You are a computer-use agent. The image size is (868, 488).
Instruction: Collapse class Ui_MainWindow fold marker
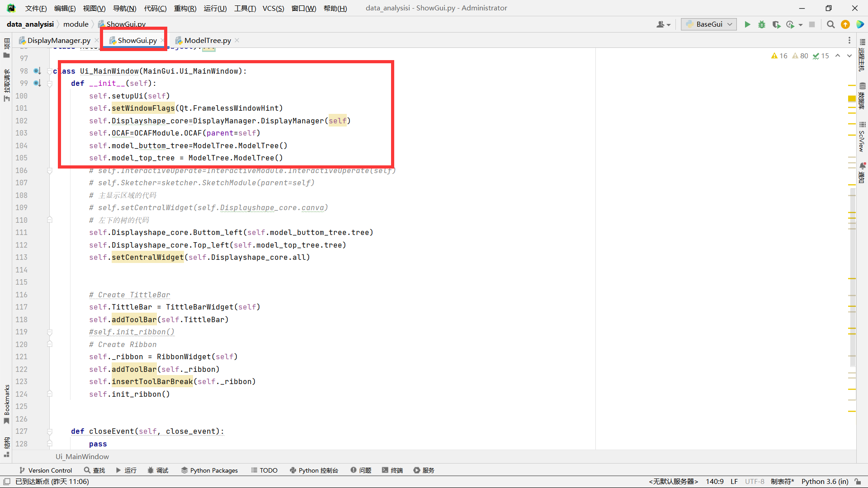(x=50, y=71)
